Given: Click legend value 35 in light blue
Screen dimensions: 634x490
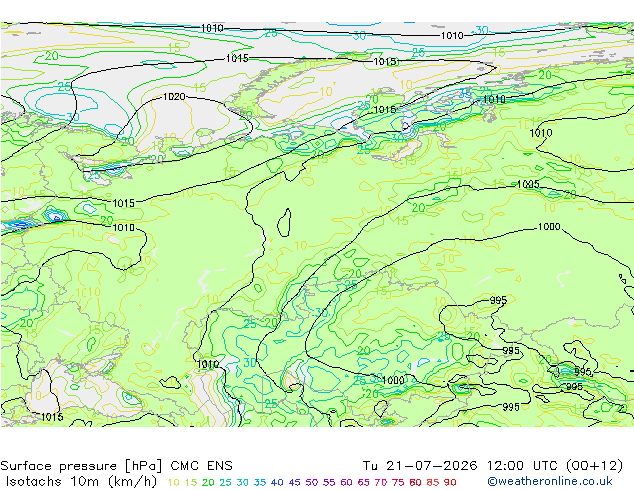Looking at the screenshot, I should click(x=260, y=482).
